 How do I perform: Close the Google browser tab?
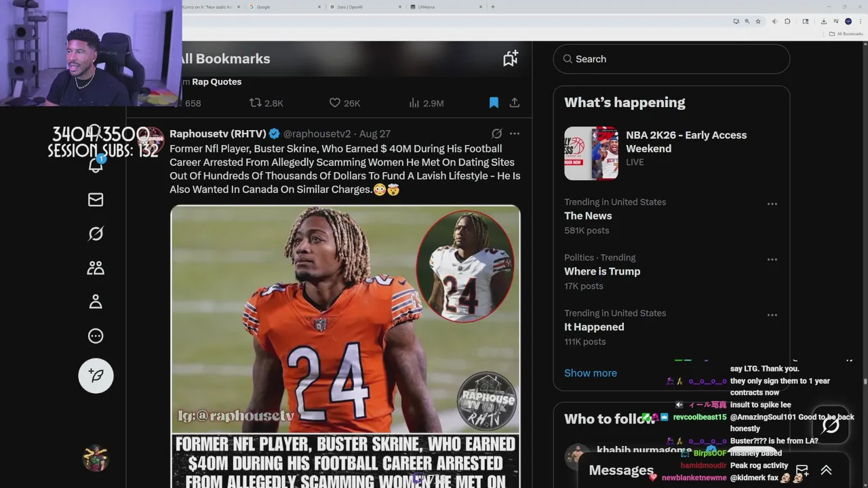pos(319,7)
